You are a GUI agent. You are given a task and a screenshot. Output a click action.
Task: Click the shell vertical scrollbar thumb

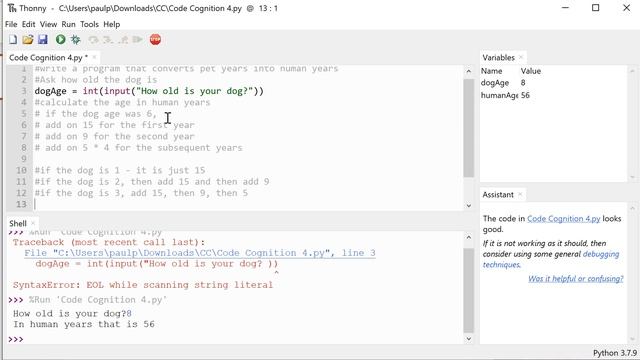(x=469, y=290)
